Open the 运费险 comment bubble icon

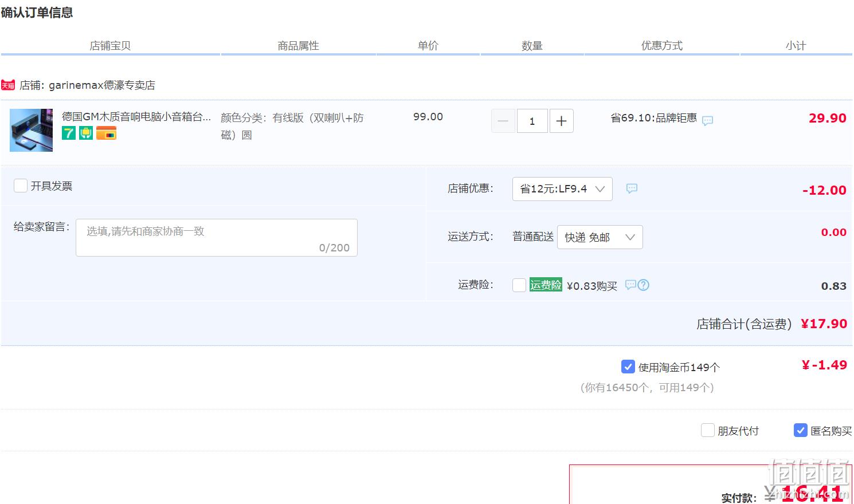(630, 285)
